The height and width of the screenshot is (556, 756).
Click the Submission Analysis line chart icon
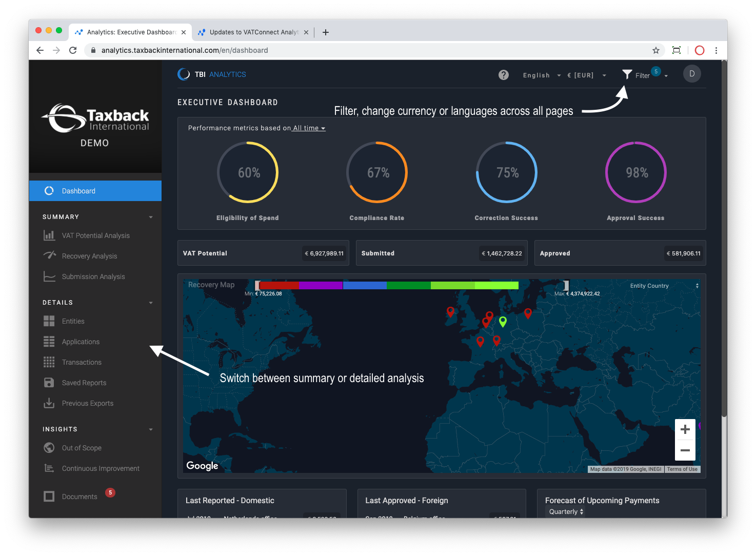point(49,276)
